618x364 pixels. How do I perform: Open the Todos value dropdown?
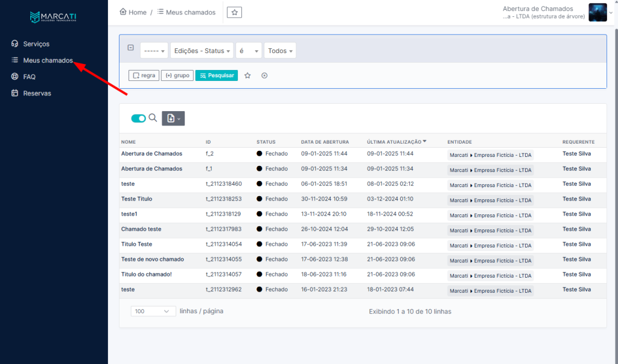(x=280, y=51)
